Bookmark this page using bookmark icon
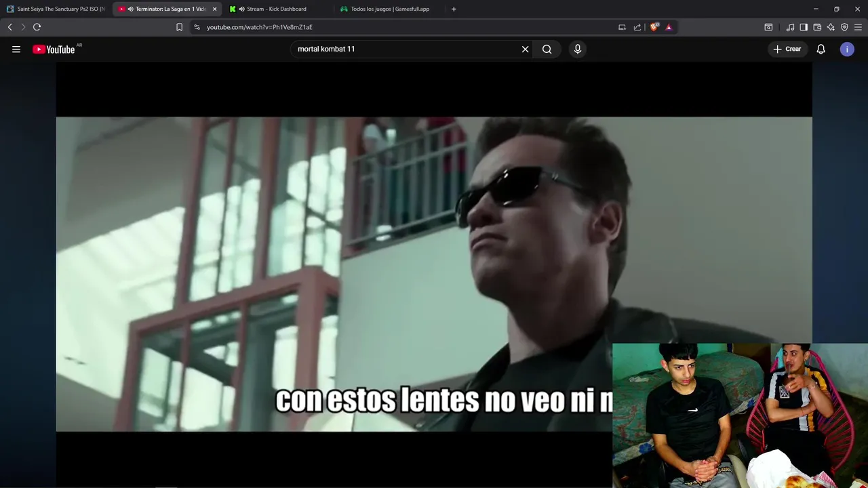This screenshot has height=488, width=868. click(179, 27)
